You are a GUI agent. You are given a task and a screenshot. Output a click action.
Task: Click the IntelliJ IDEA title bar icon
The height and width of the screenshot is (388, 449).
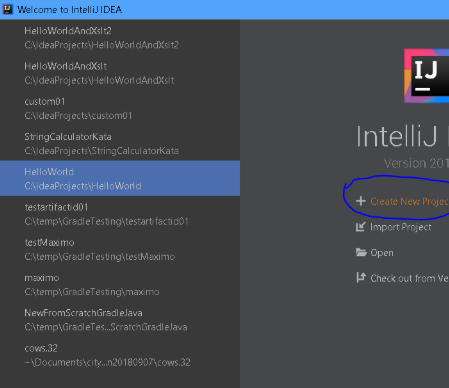(x=7, y=9)
